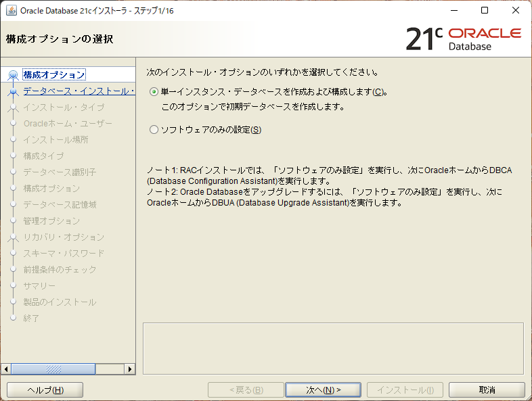The image size is (532, 401).
Task: Click the 取消 cancel button
Action: pyautogui.click(x=487, y=390)
